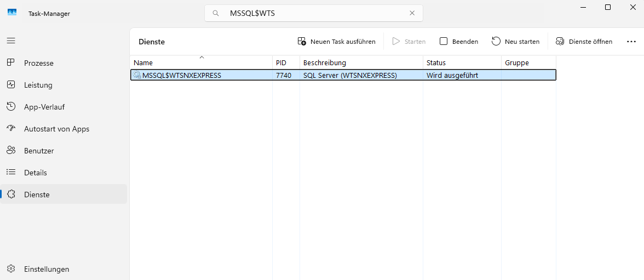Go to Prozesse page in sidebar
This screenshot has height=280, width=644.
(38, 63)
